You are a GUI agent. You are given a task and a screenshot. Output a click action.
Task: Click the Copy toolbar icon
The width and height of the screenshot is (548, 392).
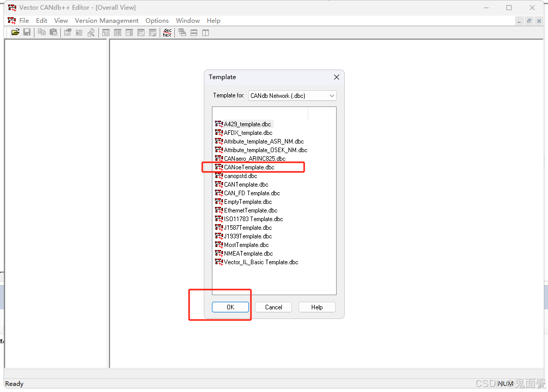coord(42,32)
